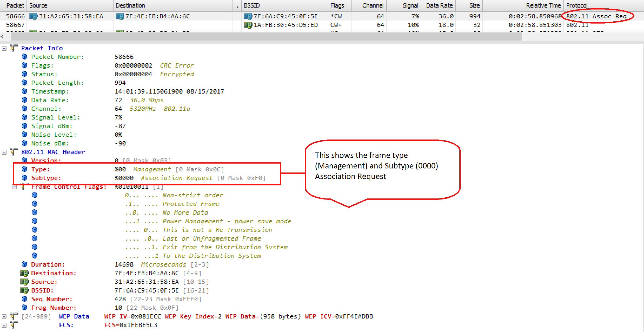The image size is (644, 332).
Task: Click the globe icon next to Timestamp field
Action: coord(24,91)
